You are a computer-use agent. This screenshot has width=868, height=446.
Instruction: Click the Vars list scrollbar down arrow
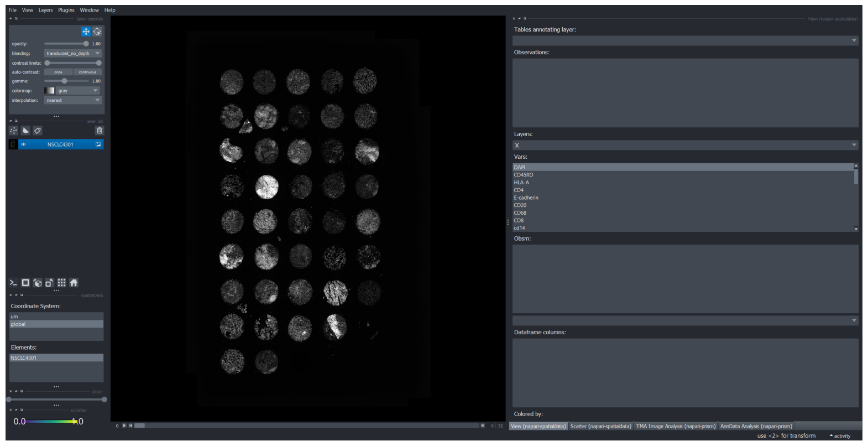pos(856,229)
